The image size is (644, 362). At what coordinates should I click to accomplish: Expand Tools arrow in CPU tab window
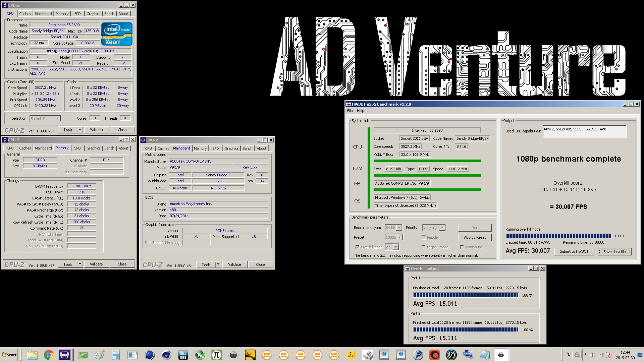pos(80,130)
